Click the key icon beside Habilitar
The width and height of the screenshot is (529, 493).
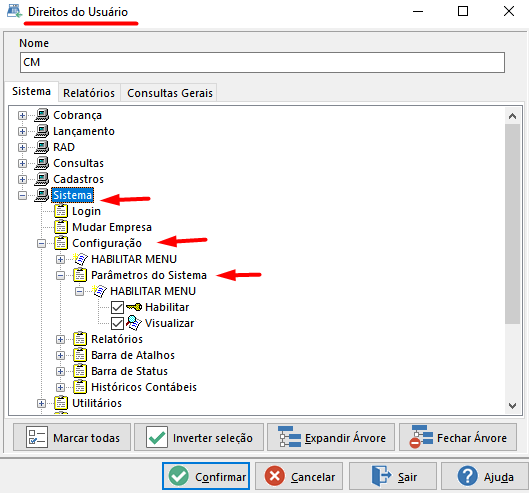coord(134,307)
